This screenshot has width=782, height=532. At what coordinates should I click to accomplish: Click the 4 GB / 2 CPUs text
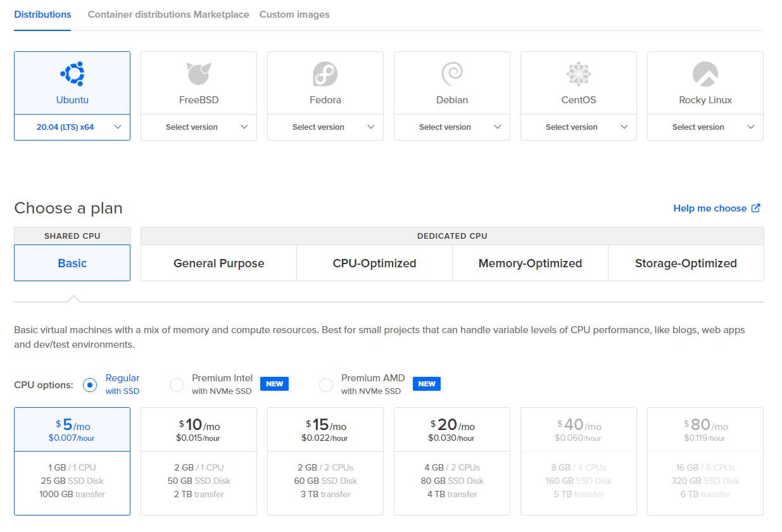coord(452,467)
